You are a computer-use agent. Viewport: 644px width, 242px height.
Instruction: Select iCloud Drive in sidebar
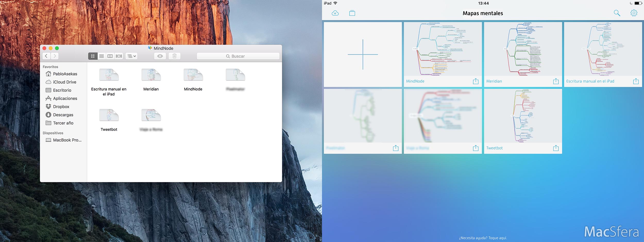point(64,82)
